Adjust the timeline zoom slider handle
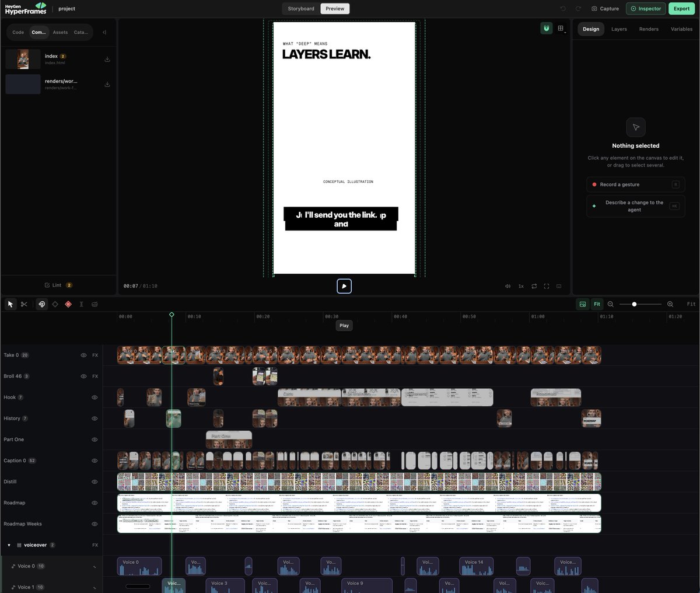The image size is (700, 593). tap(634, 304)
